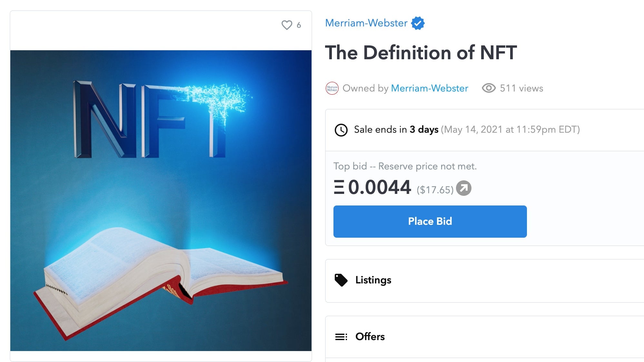Click the clock icon beside sale end
The width and height of the screenshot is (644, 362).
341,130
